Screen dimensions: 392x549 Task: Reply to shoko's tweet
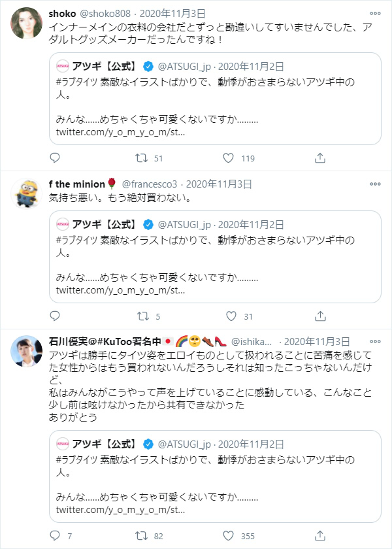coord(55,158)
